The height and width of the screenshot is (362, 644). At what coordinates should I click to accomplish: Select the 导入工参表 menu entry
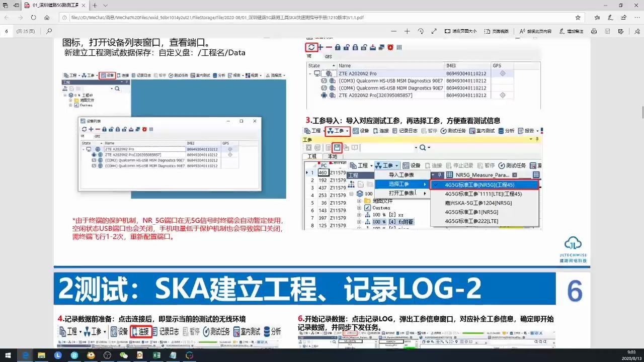[x=401, y=174]
